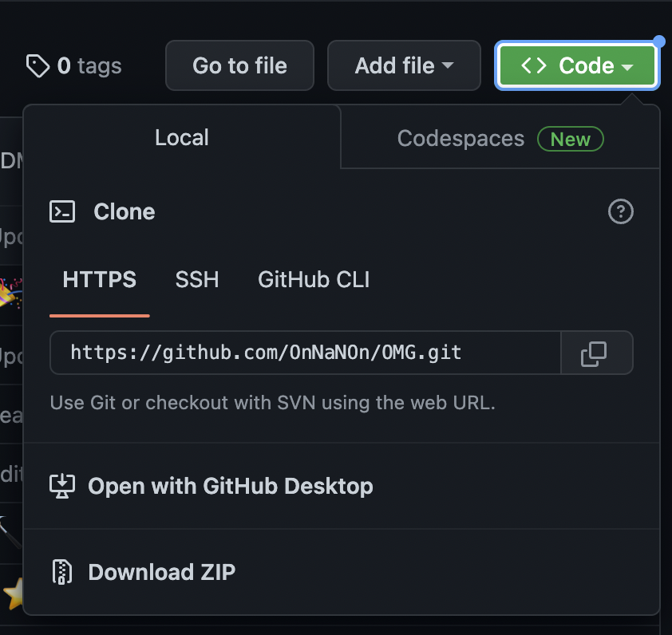Open the clone help question mark icon
Viewport: 672px width, 635px height.
621,211
